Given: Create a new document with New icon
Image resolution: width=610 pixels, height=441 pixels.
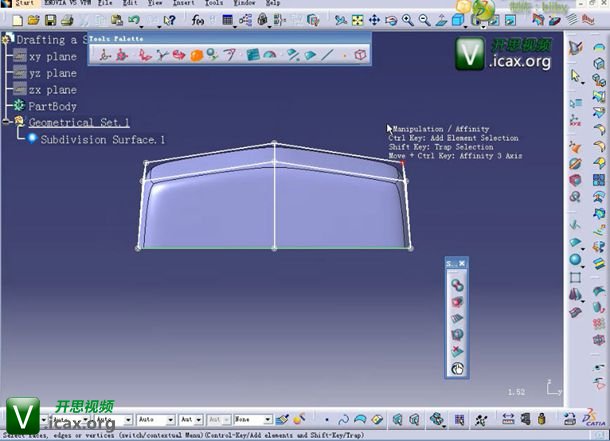Looking at the screenshot, I should click(x=17, y=20).
